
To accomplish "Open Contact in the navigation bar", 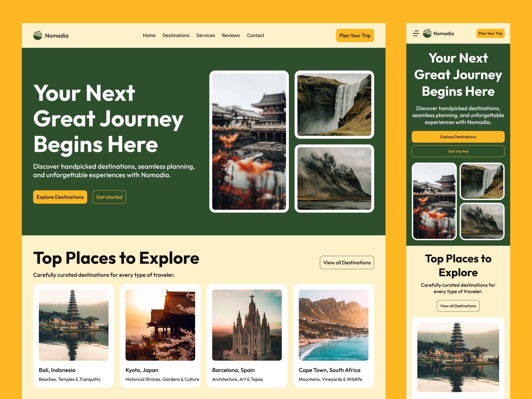I will coord(255,36).
